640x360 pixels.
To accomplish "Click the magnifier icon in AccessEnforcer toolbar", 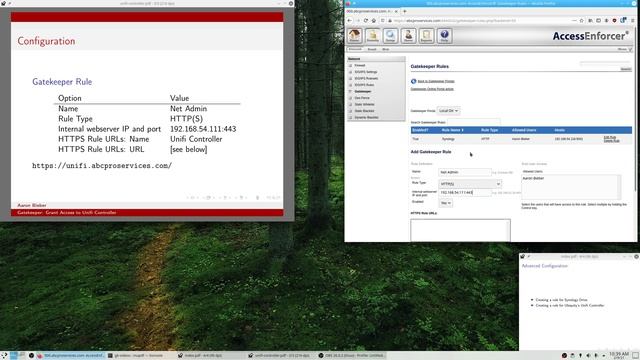I will (390, 36).
